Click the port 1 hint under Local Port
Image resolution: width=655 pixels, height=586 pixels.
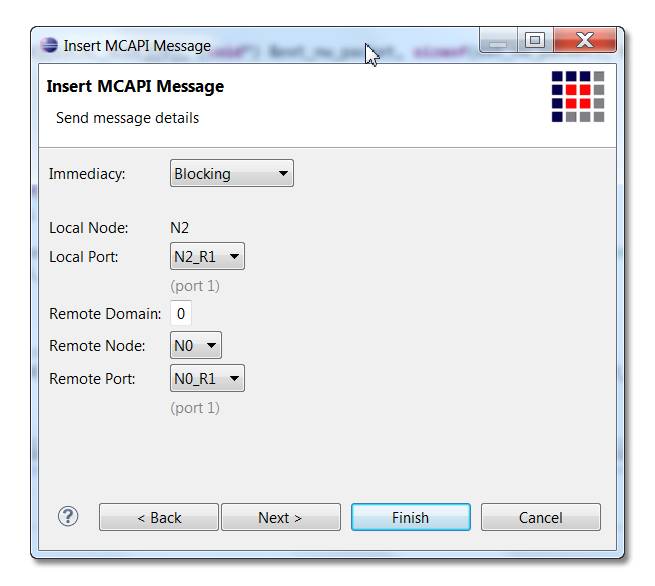point(195,286)
